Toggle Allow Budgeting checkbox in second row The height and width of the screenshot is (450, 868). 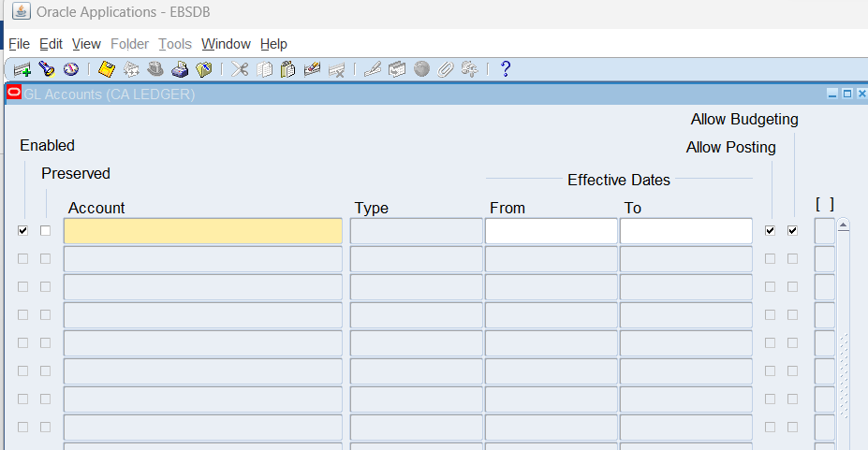(x=793, y=259)
